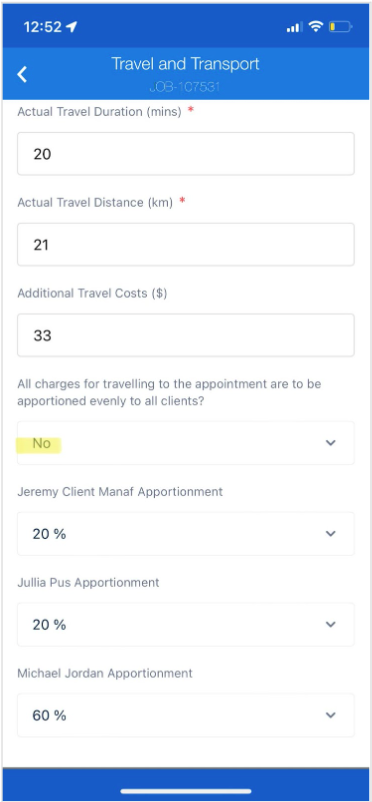Tap the 12:52 clock in status bar

[42, 27]
